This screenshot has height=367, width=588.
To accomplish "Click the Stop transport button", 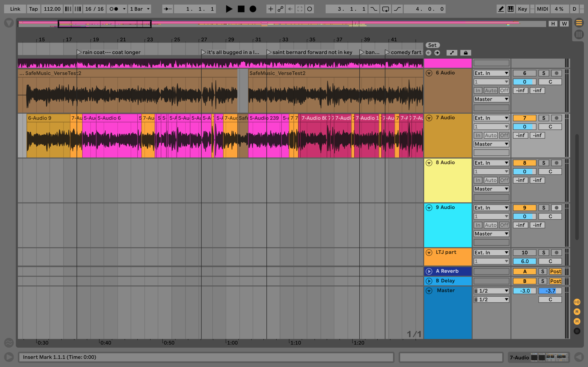I will 241,9.
